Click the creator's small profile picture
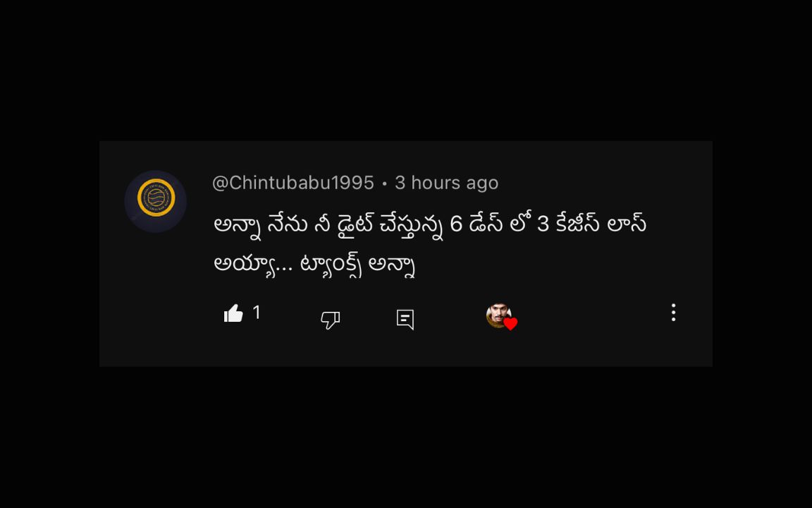The height and width of the screenshot is (508, 812). (x=498, y=315)
